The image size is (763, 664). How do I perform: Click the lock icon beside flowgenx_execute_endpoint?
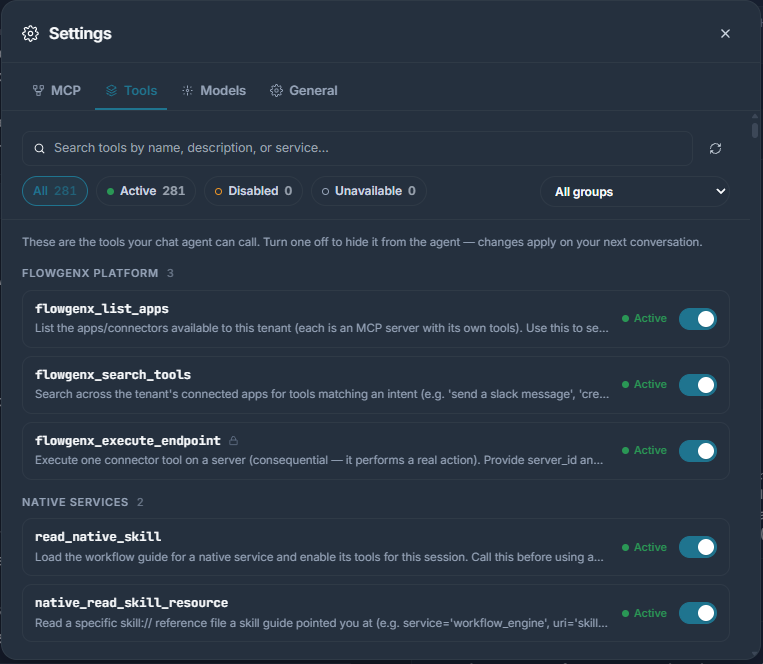point(234,440)
